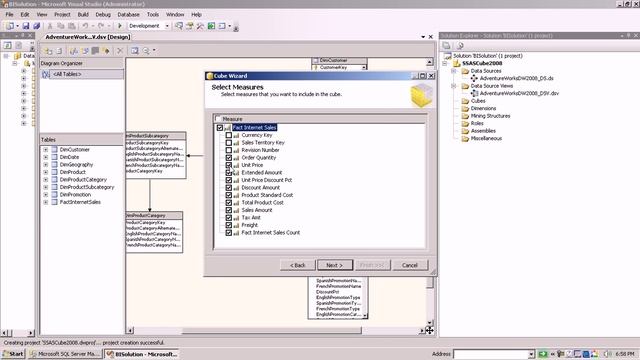Screen dimensions: 640x360
Task: Click the New Named Query icon in the DSV toolbar
Action: (x=85, y=51)
